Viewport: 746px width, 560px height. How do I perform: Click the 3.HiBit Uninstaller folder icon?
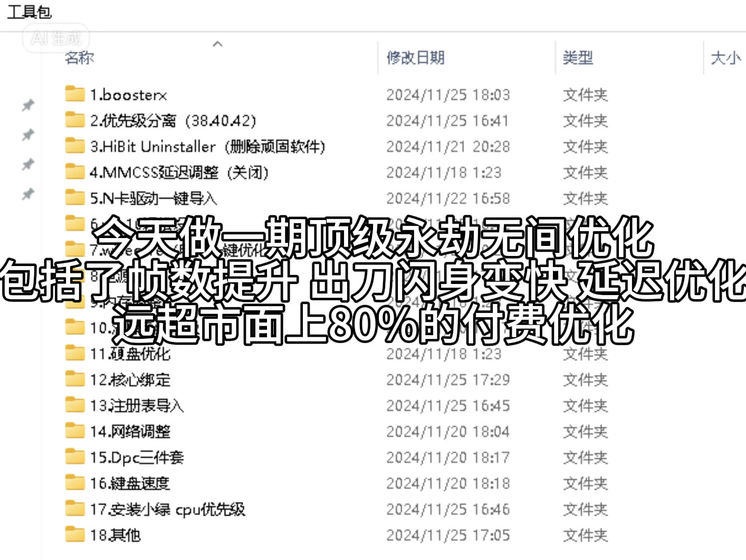point(75,146)
